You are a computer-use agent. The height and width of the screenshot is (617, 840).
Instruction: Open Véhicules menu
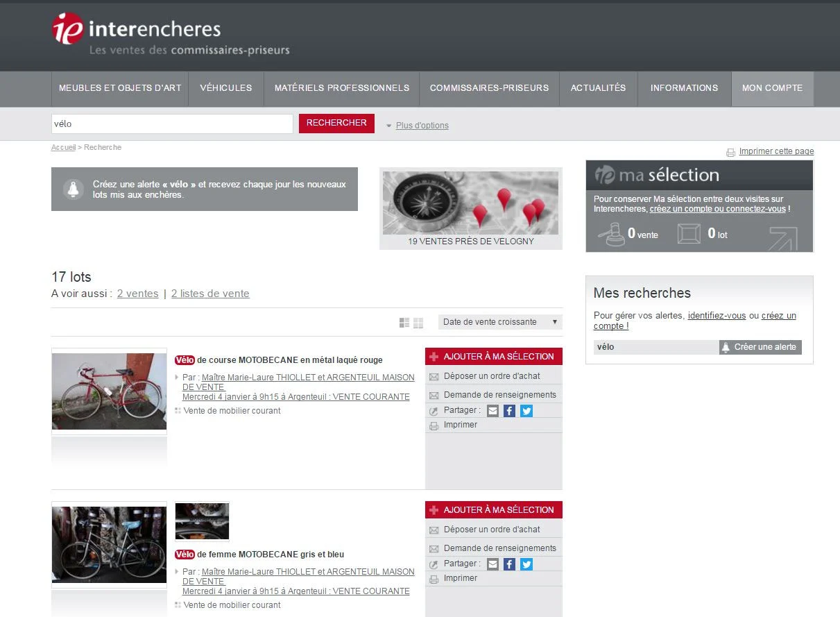pos(226,88)
